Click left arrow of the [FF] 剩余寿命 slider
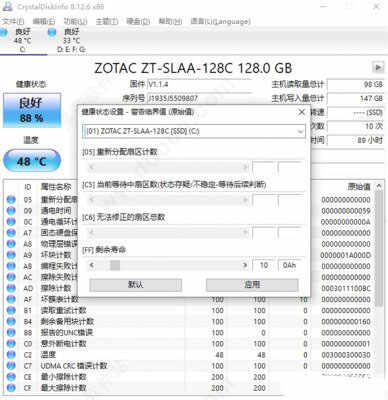This screenshot has width=388, height=400. (x=92, y=265)
